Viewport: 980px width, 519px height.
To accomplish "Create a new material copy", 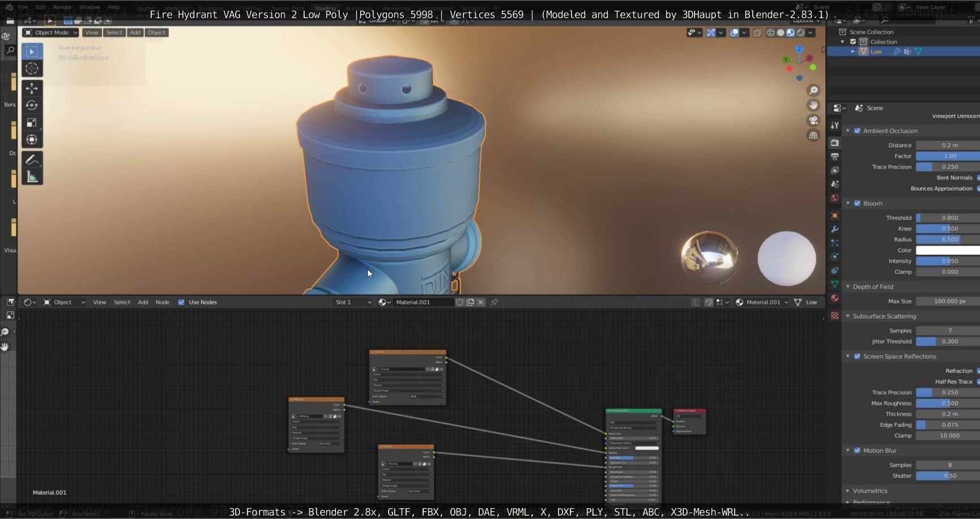I will pyautogui.click(x=470, y=302).
